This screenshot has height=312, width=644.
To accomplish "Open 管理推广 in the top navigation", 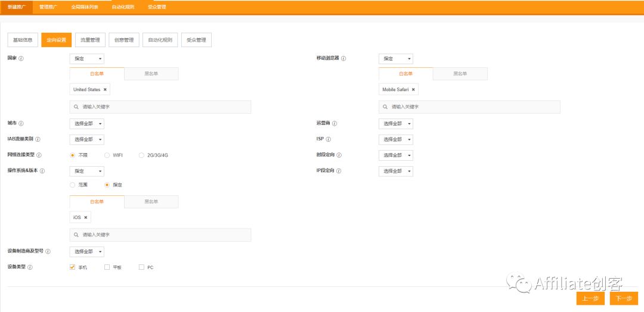I will click(48, 7).
